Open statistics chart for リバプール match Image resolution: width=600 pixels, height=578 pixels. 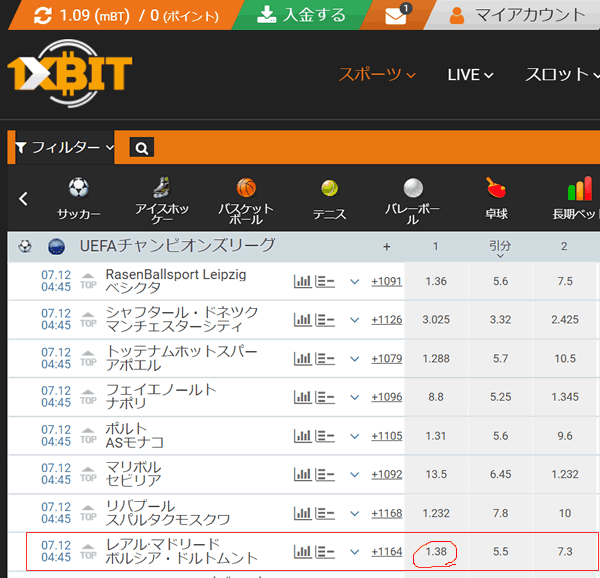pyautogui.click(x=302, y=513)
